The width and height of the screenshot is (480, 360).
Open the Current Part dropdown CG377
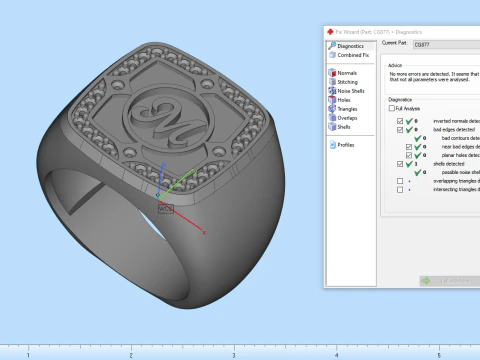point(447,45)
